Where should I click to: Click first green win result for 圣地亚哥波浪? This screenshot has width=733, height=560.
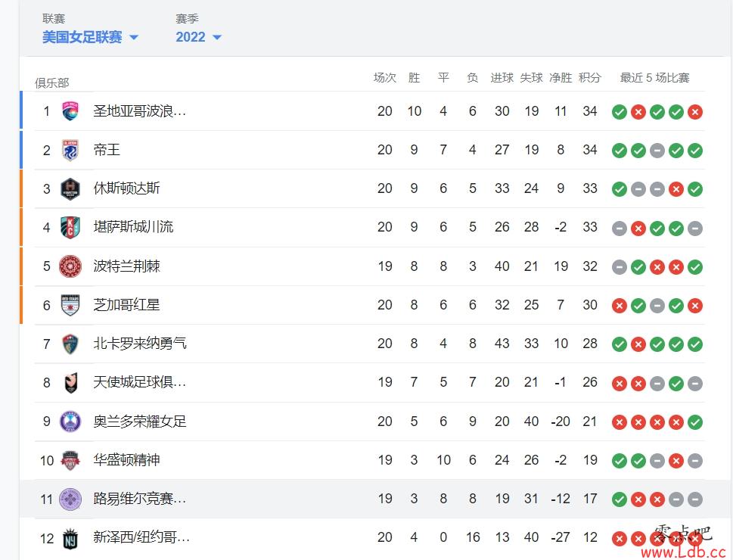coord(620,112)
